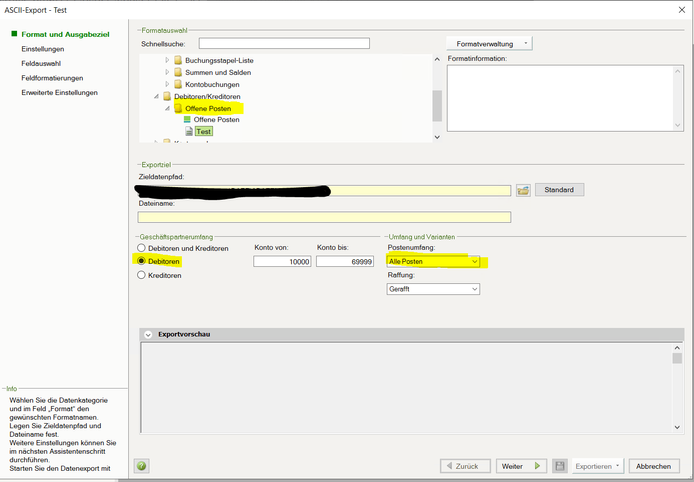Image resolution: width=694 pixels, height=482 pixels.
Task: Click the green help icon at bottom left
Action: (x=142, y=466)
